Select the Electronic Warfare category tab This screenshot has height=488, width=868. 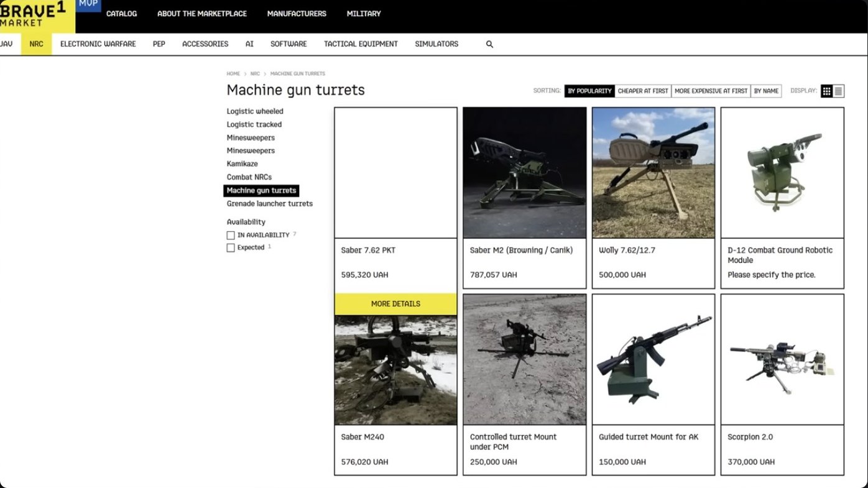tap(98, 44)
